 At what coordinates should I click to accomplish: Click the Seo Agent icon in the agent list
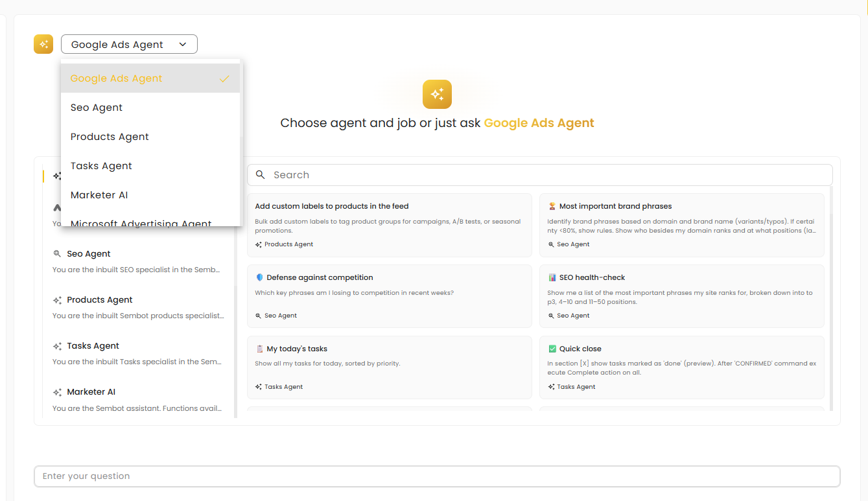tap(58, 254)
